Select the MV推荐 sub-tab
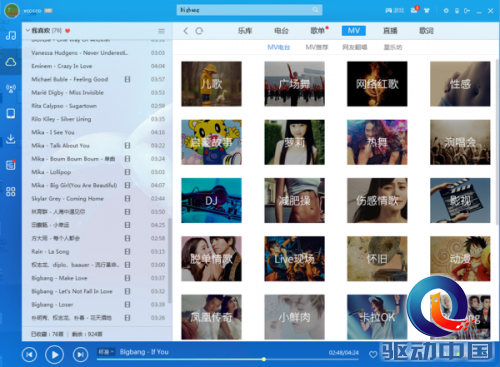500x367 pixels. [x=317, y=47]
